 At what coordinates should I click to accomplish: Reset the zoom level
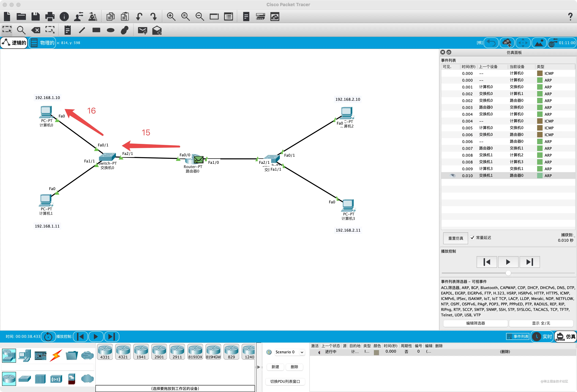185,17
